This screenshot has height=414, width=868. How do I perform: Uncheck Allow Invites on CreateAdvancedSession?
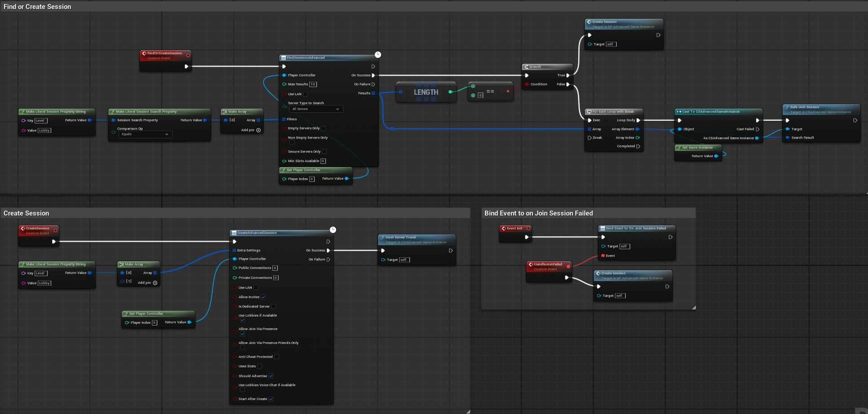(263, 297)
